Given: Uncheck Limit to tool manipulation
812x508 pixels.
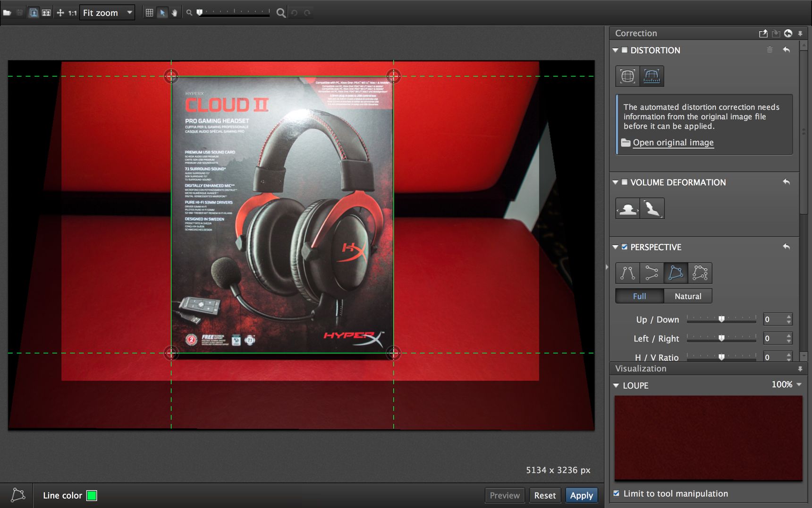Looking at the screenshot, I should pyautogui.click(x=616, y=493).
